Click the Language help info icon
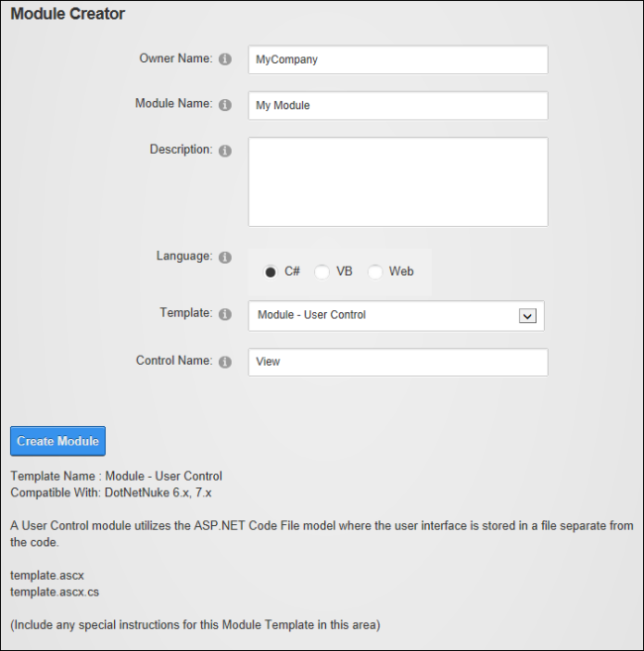644x651 pixels. [x=225, y=258]
